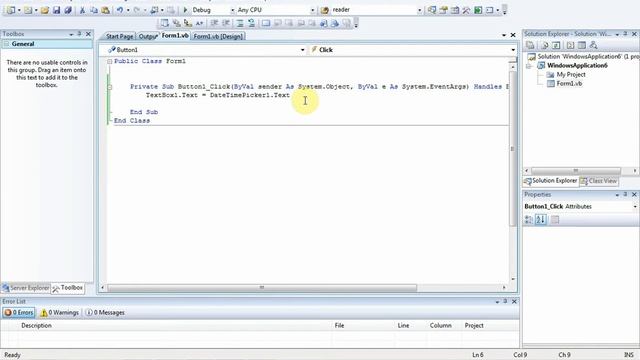Toggle the 0 Messages filter button
This screenshot has height=360, width=640.
coord(105,313)
